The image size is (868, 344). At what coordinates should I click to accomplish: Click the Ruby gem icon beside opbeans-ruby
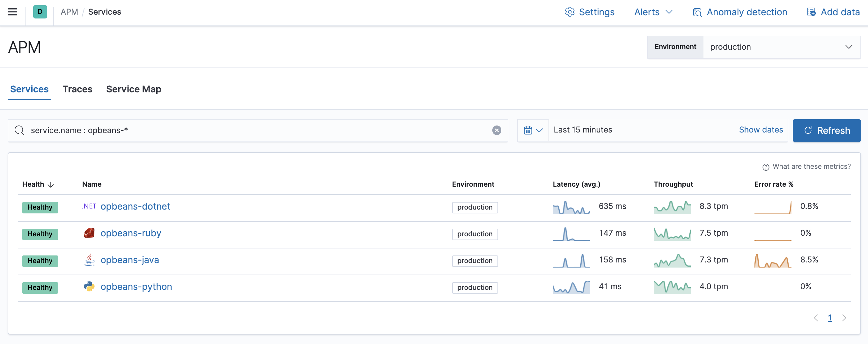click(89, 233)
